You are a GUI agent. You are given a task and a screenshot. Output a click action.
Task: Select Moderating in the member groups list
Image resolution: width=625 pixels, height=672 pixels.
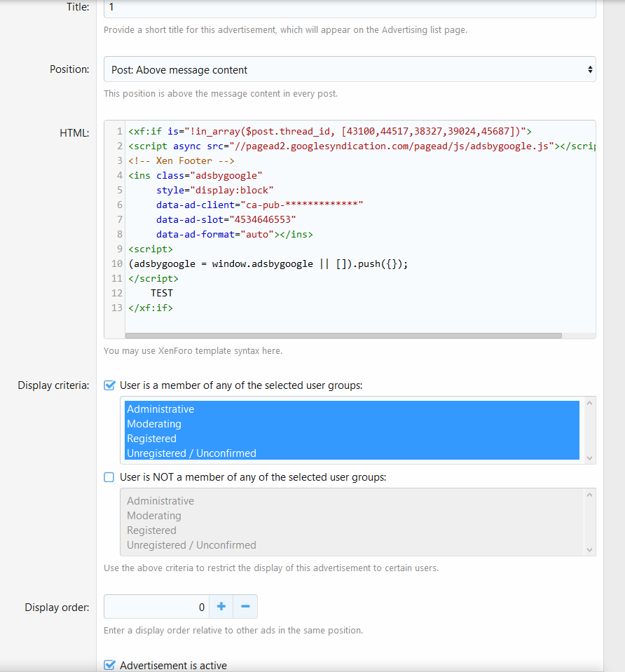(x=352, y=423)
